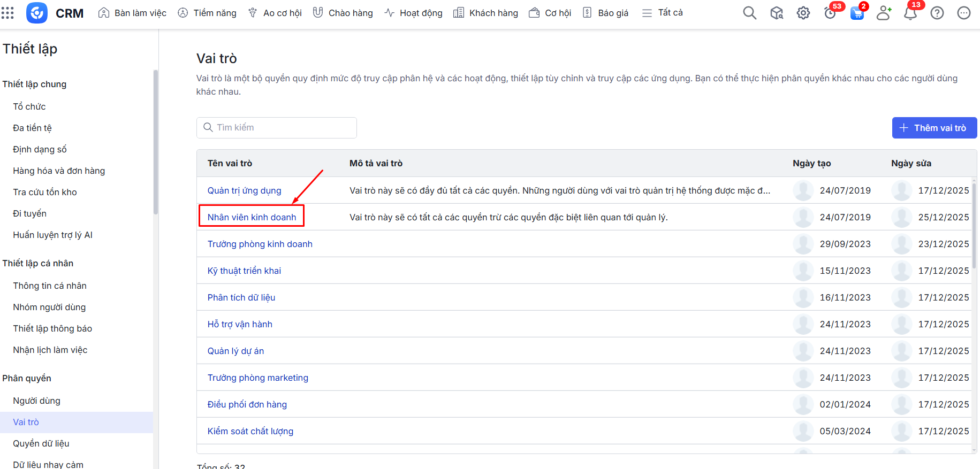
Task: Open the shopping cart icon
Action: (857, 13)
